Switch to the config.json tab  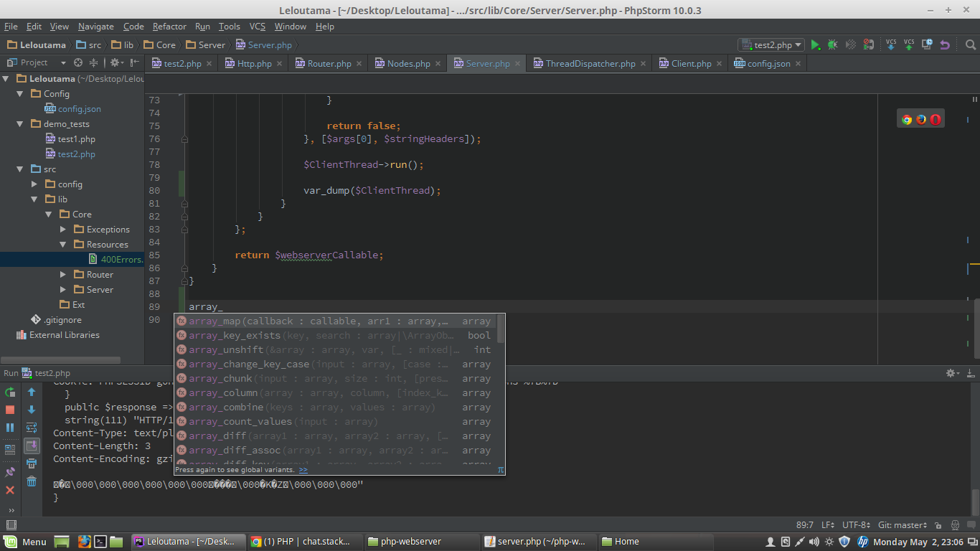coord(768,63)
